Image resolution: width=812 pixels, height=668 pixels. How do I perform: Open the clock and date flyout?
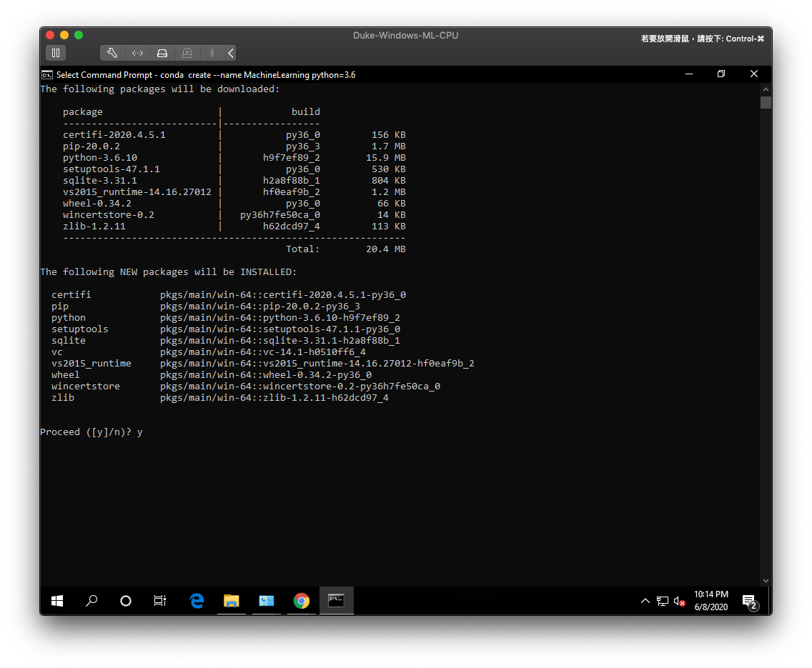pos(710,600)
